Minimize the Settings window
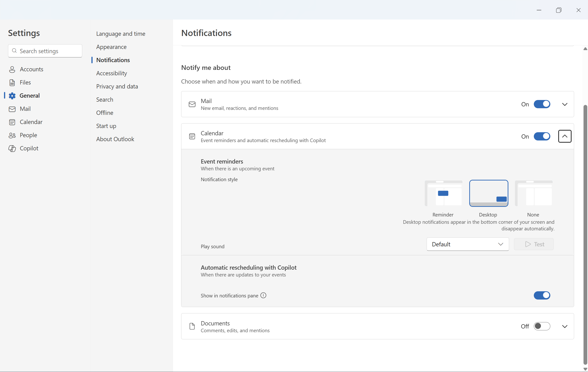This screenshot has height=372, width=588. click(539, 10)
